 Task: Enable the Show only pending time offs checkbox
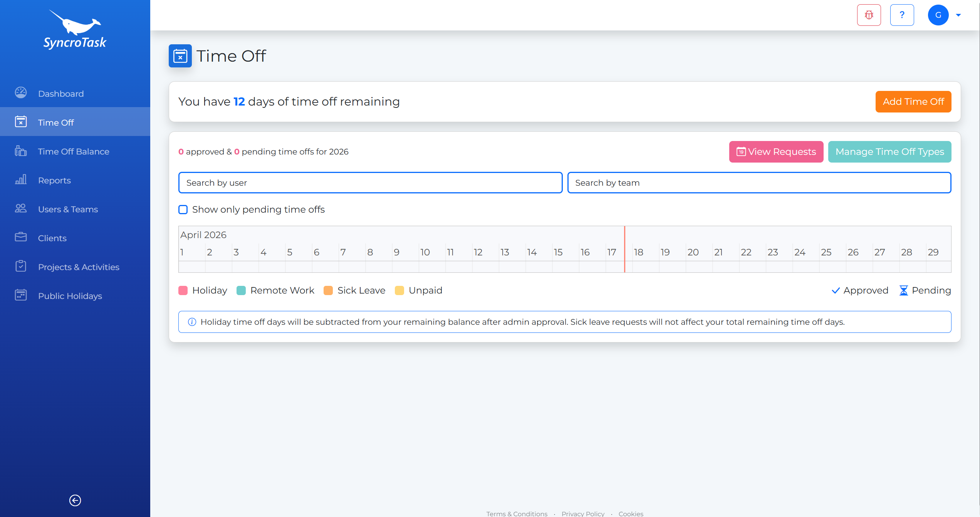coord(183,209)
